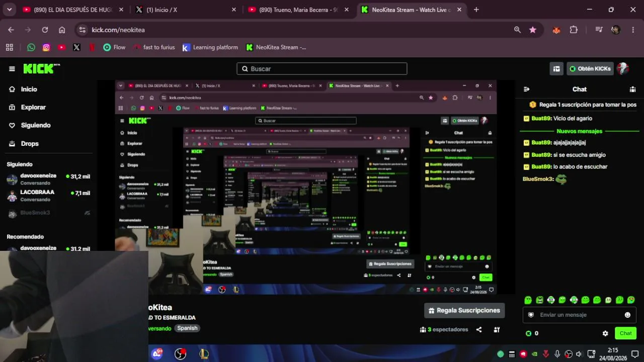Focus the Buscar search field

(x=322, y=69)
